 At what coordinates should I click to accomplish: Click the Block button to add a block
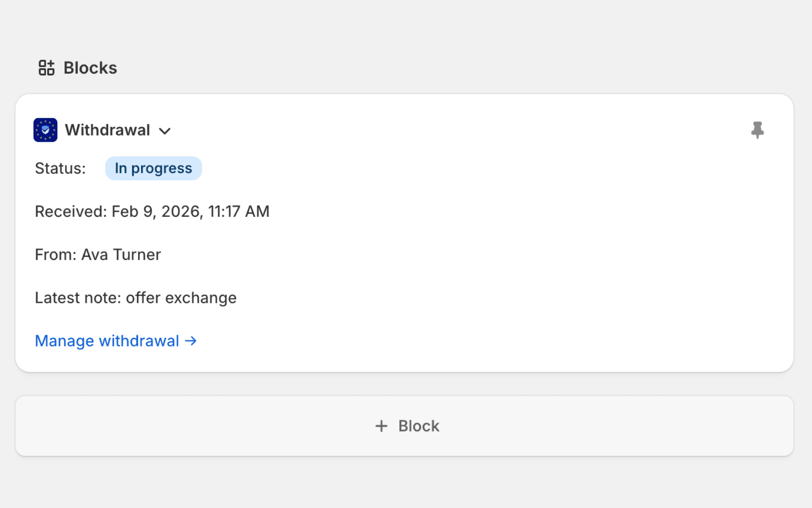[x=406, y=426]
